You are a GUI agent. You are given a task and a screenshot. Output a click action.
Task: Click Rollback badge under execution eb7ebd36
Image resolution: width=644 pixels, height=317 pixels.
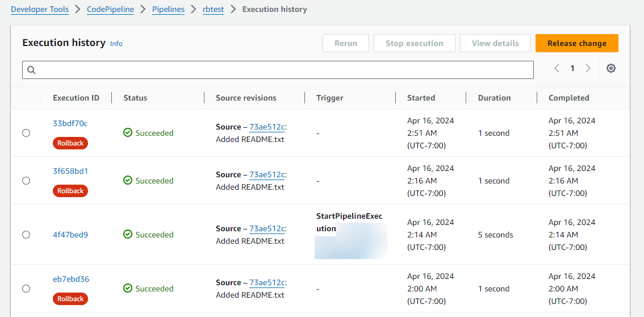click(x=70, y=299)
